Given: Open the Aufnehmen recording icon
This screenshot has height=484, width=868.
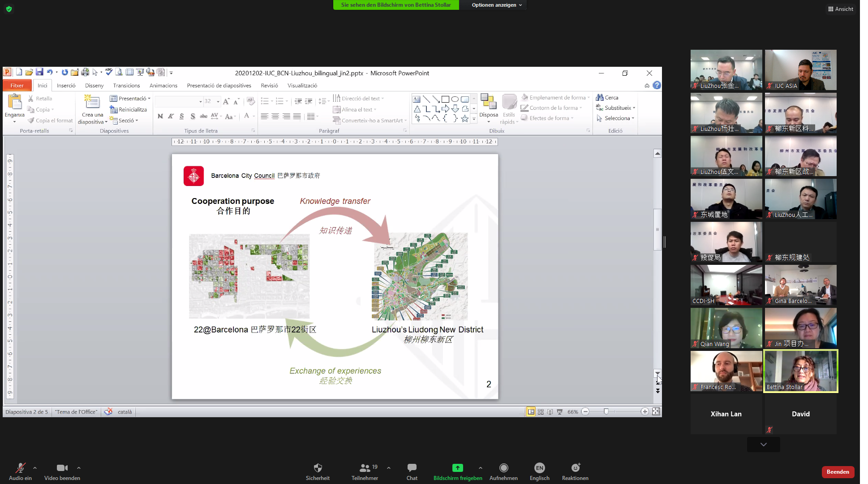Looking at the screenshot, I should pyautogui.click(x=503, y=471).
